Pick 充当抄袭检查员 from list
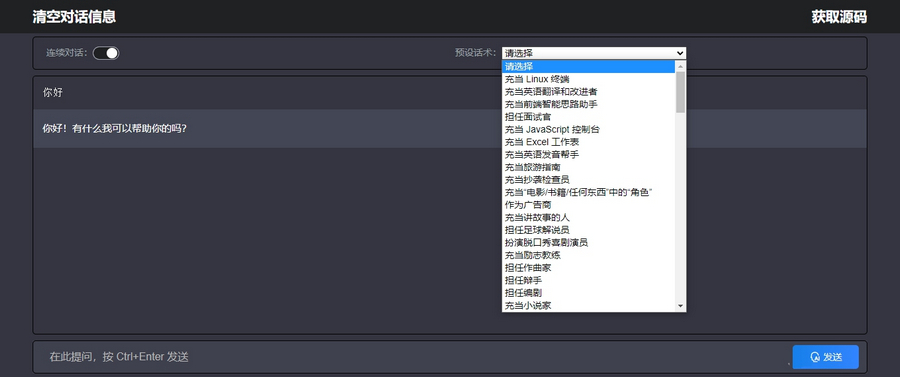 click(588, 180)
